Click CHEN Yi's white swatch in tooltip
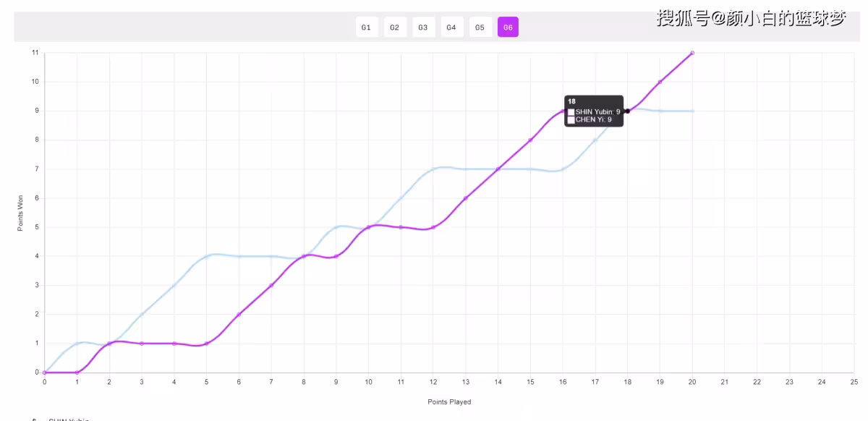The width and height of the screenshot is (868, 421). [x=571, y=120]
